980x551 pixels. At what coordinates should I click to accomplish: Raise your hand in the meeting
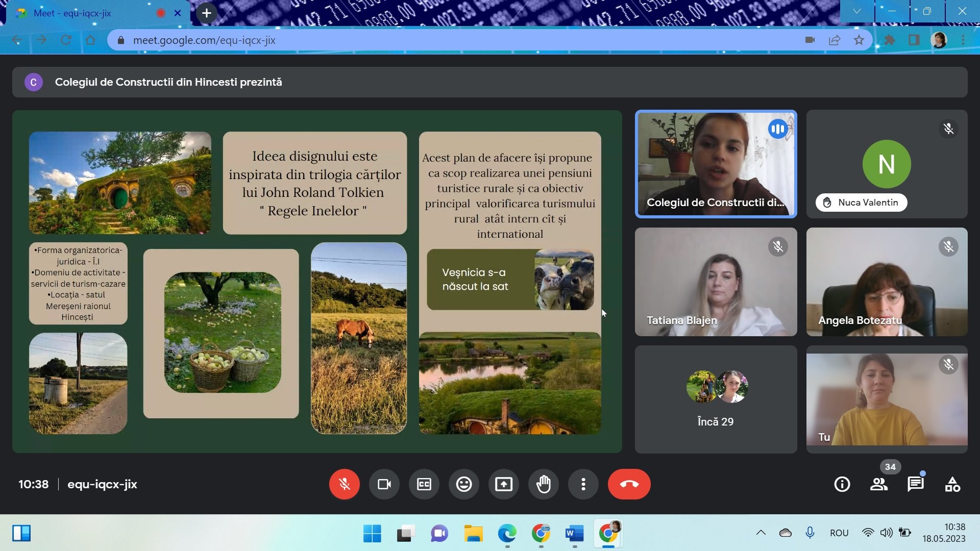click(544, 484)
